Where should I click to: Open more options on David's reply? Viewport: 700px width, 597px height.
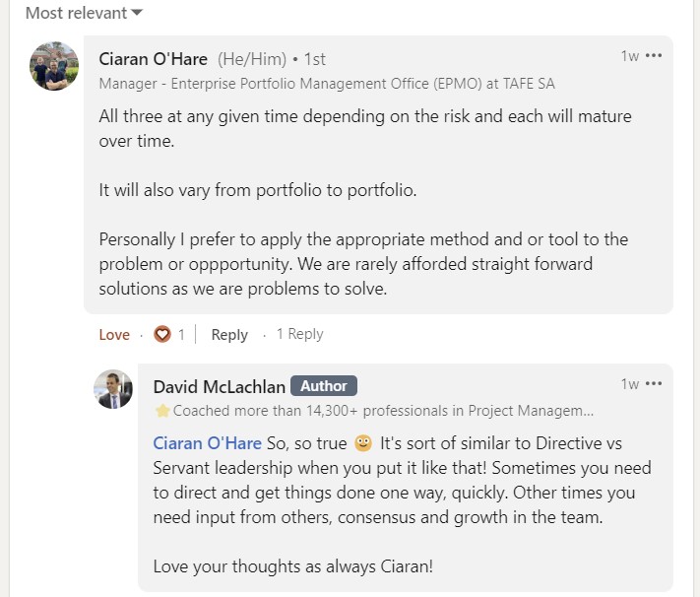pos(654,384)
